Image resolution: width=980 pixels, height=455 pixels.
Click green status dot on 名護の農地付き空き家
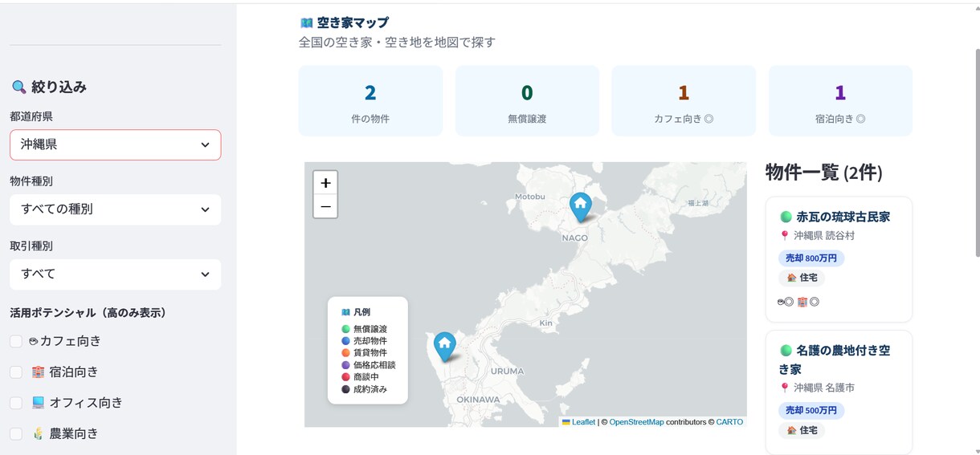click(786, 351)
